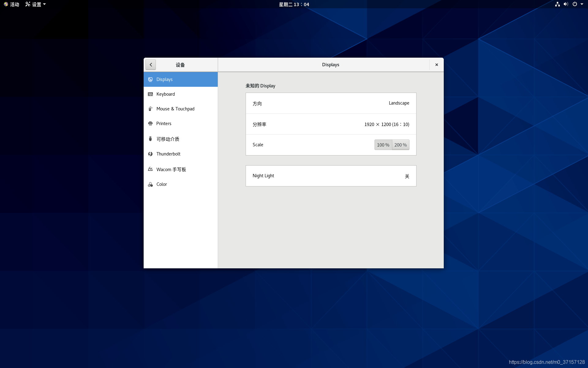Set display scale to 100 %

point(383,145)
